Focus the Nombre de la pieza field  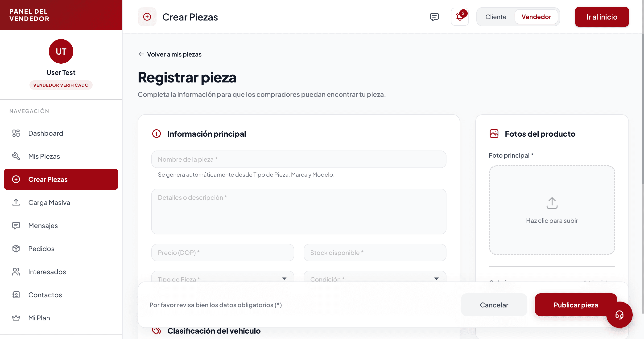point(299,159)
